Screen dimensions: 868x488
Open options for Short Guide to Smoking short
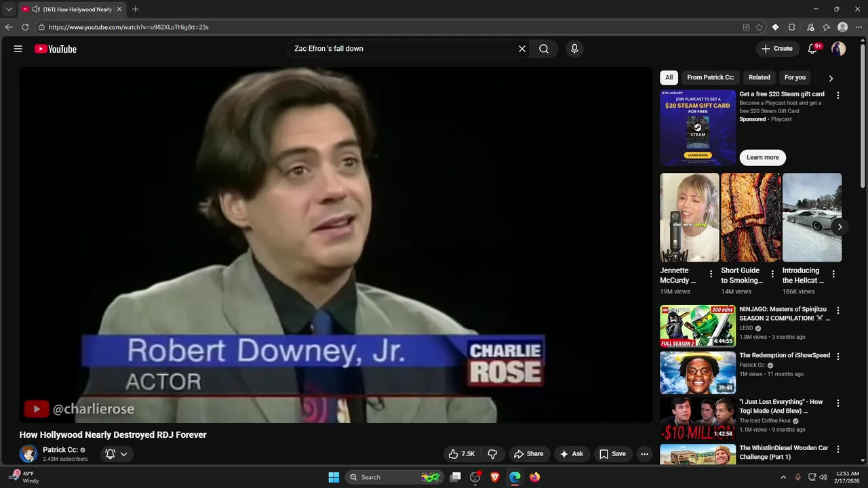pyautogui.click(x=772, y=274)
